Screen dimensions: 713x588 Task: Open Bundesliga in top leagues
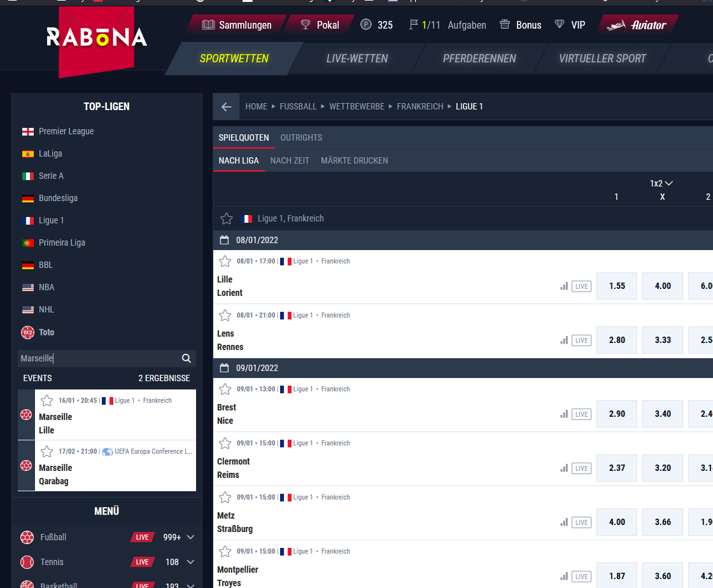coord(58,198)
